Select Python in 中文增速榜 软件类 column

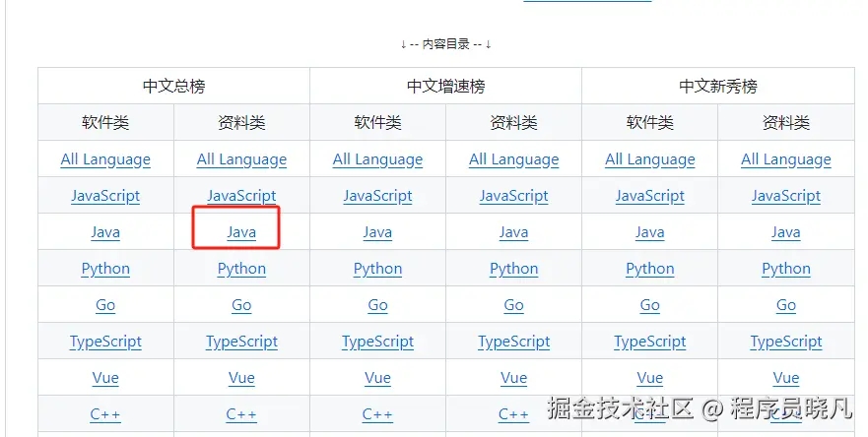[377, 269]
